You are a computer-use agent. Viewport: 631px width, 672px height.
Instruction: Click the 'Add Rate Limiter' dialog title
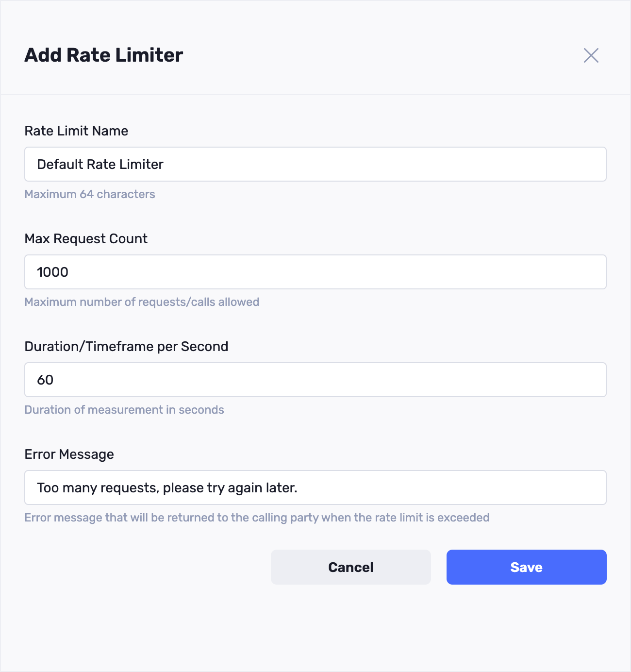tap(103, 55)
